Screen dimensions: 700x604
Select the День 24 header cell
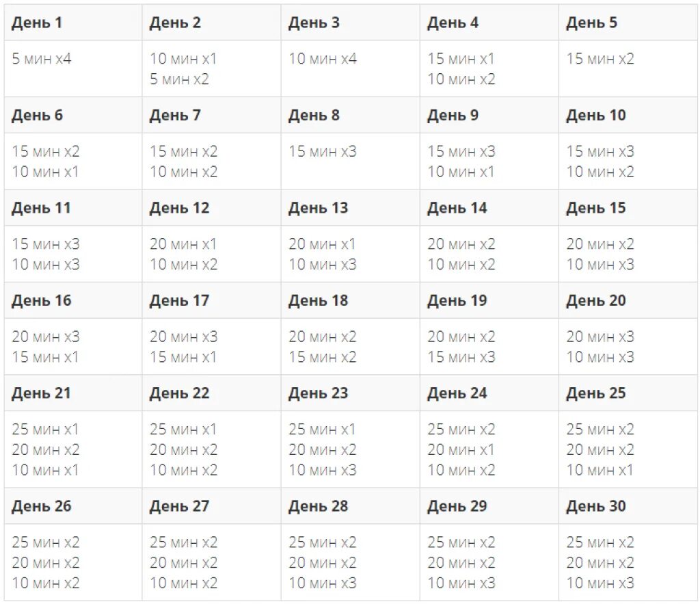click(x=489, y=393)
